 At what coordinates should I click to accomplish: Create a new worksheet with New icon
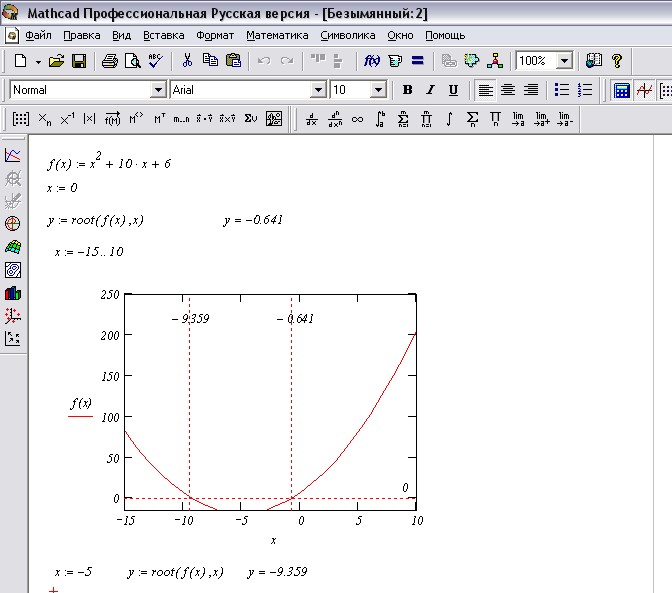(x=20, y=61)
